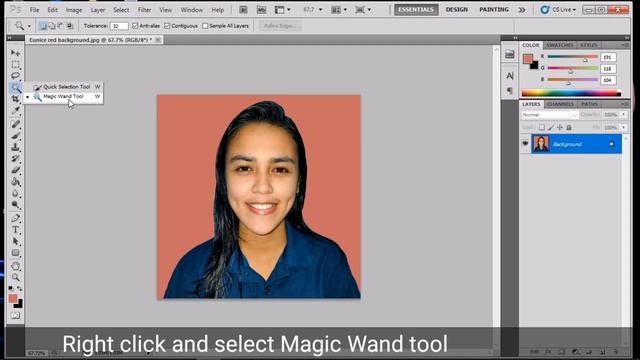This screenshot has height=360, width=640.
Task: Select the Crop tool
Action: 16,99
